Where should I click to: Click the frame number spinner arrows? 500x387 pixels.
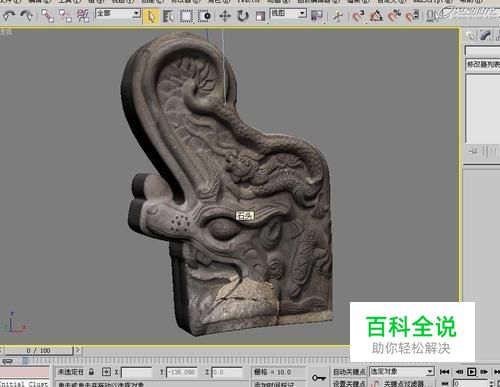492,384
